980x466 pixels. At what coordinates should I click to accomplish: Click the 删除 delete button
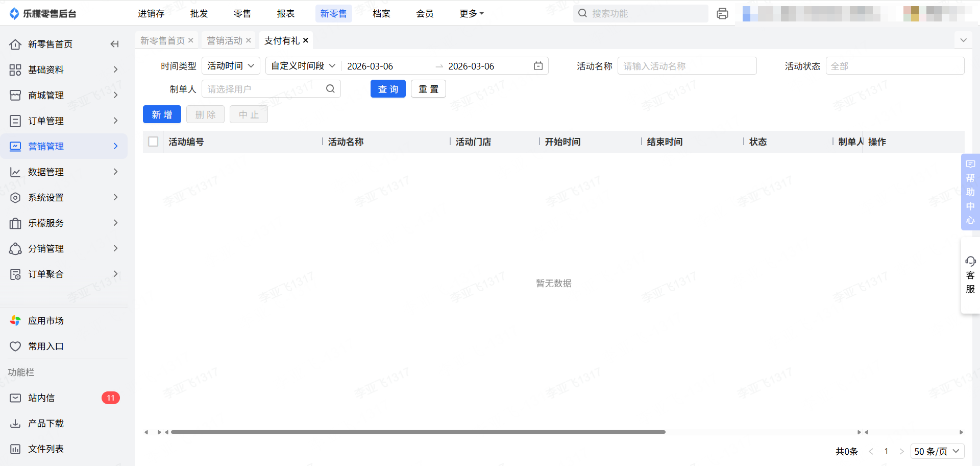click(205, 114)
